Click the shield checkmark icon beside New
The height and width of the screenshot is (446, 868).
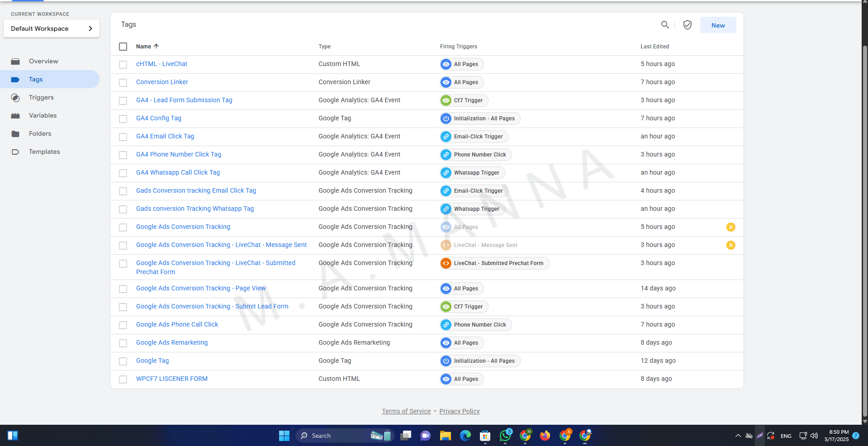[x=687, y=25]
